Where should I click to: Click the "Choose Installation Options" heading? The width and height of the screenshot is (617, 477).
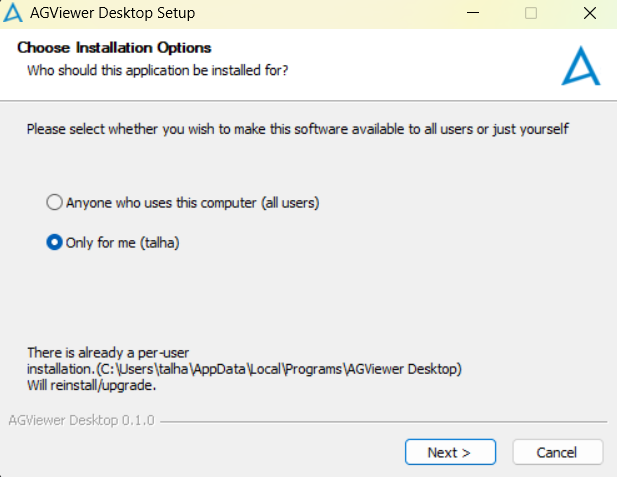(114, 48)
